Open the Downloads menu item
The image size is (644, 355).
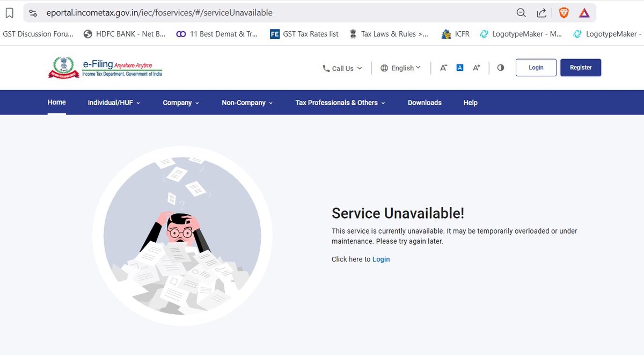[x=425, y=103]
